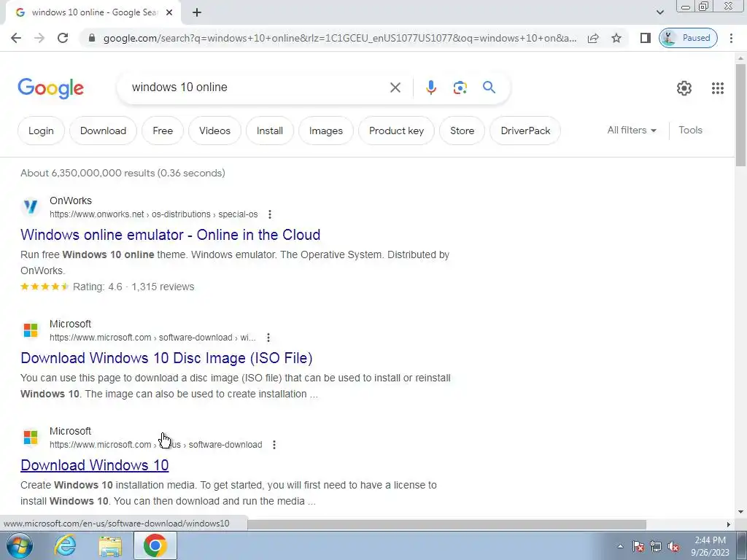This screenshot has width=747, height=560.
Task: Click the vertical scrollbar thumb
Action: [740, 114]
